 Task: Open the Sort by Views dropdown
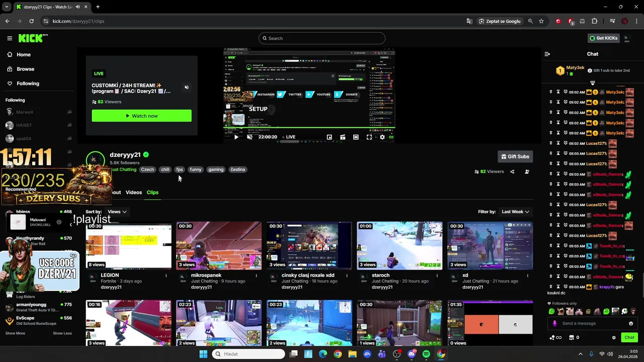[117, 212]
